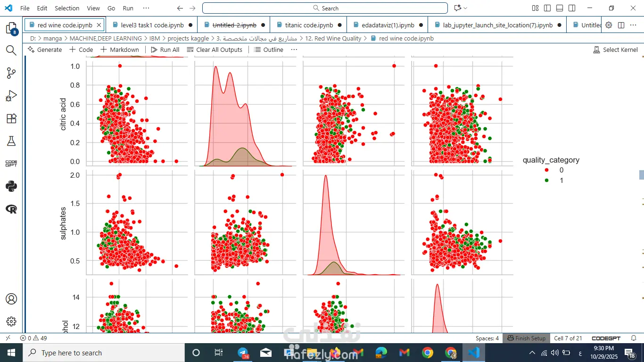Open the Edit menu
This screenshot has height=362, width=644.
(x=42, y=8)
